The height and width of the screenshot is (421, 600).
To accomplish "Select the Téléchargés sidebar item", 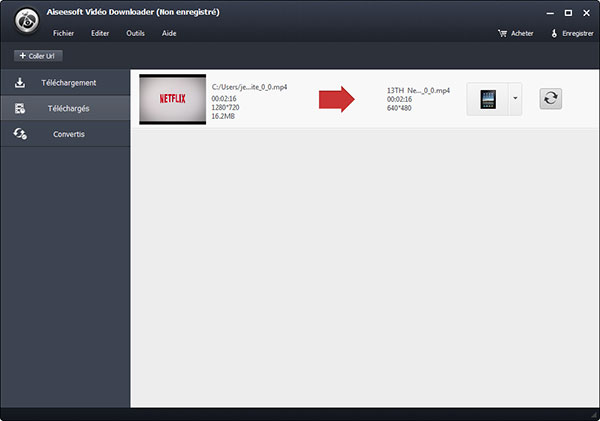I will pos(65,108).
